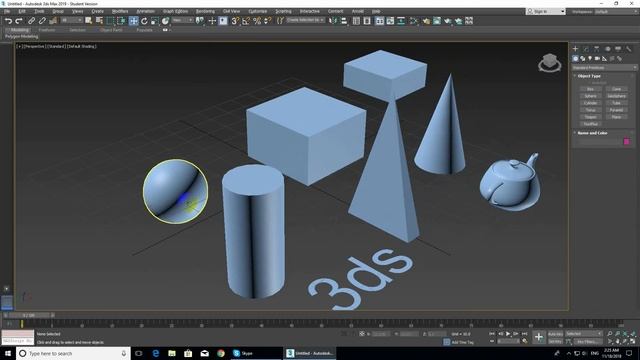The width and height of the screenshot is (640, 360).
Task: Activate the Select and Place tool
Action: click(165, 21)
